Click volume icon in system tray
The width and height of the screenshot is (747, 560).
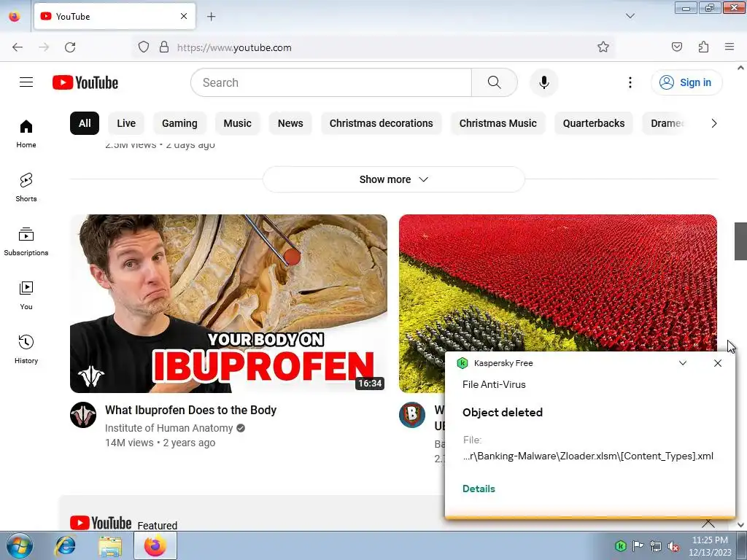click(673, 546)
